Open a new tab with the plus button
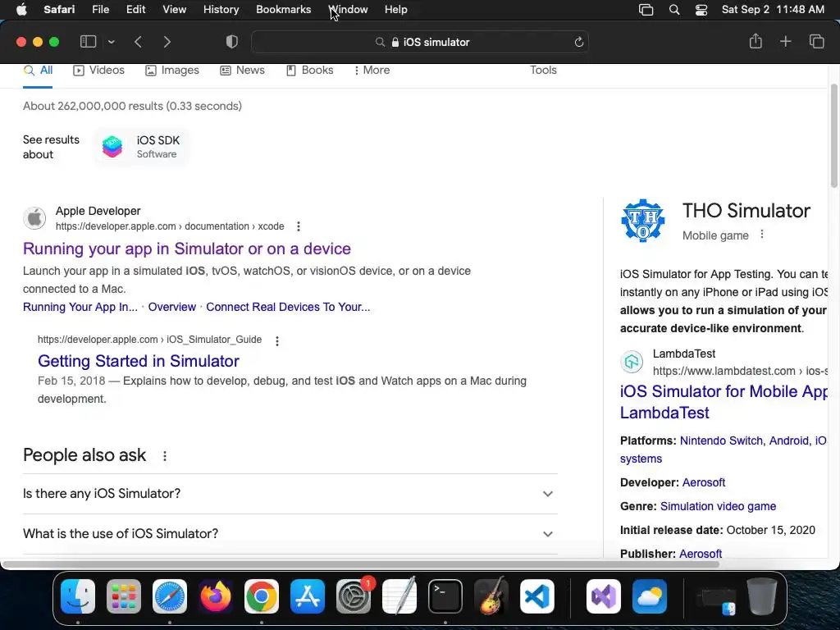Screen dimensions: 840x630 pyautogui.click(x=785, y=41)
